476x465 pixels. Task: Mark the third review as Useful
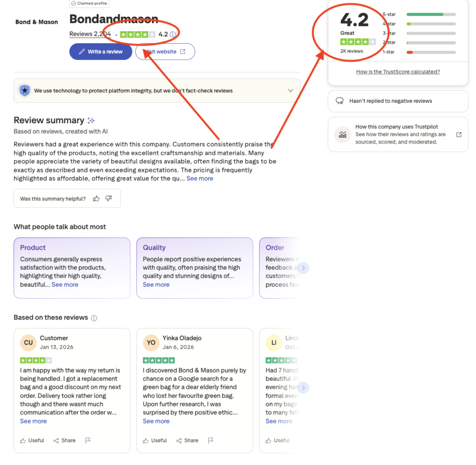click(x=278, y=440)
